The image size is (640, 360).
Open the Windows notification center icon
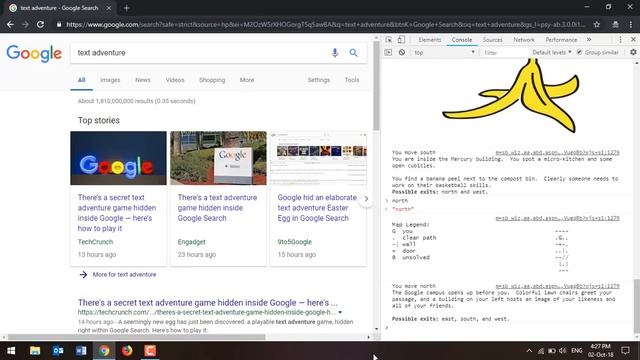[625, 351]
